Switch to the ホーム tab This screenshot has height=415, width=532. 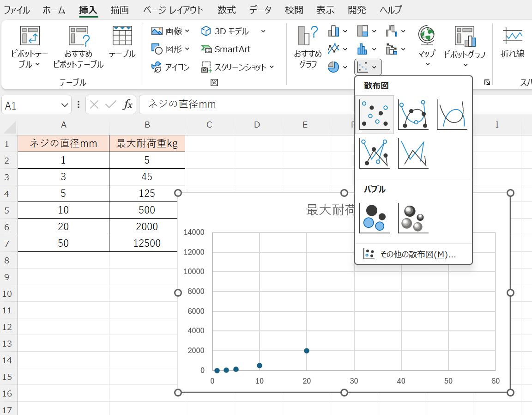coord(54,10)
